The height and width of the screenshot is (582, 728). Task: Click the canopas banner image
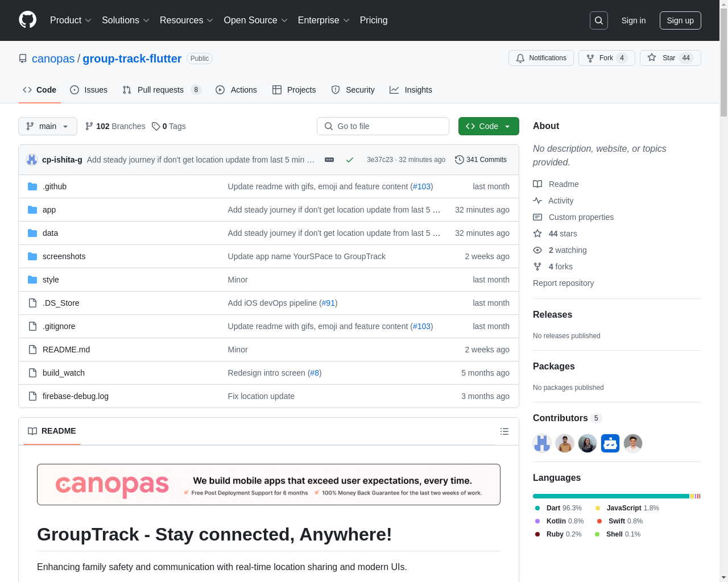pos(268,485)
